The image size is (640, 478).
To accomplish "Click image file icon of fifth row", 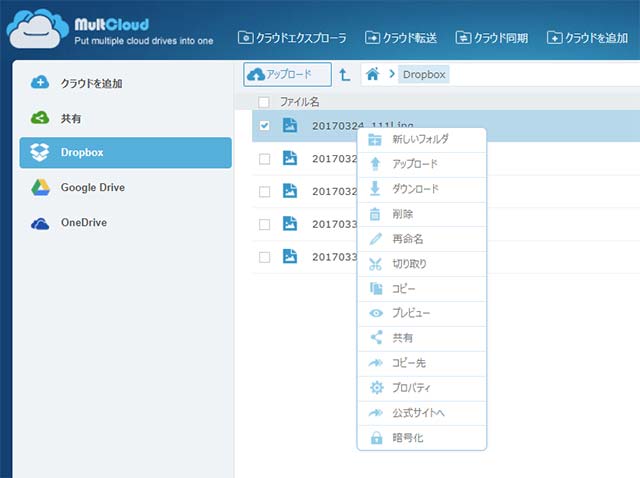I will tap(290, 256).
